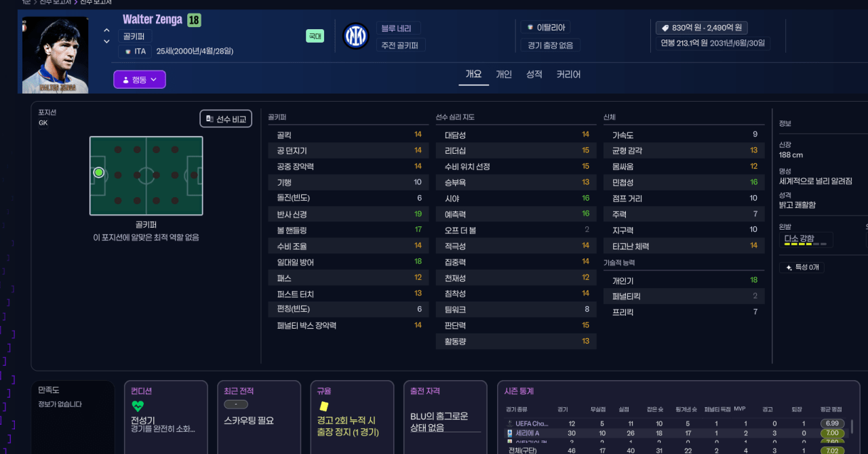Click the 민첩성 attribute row
The height and width of the screenshot is (454, 868).
click(684, 182)
